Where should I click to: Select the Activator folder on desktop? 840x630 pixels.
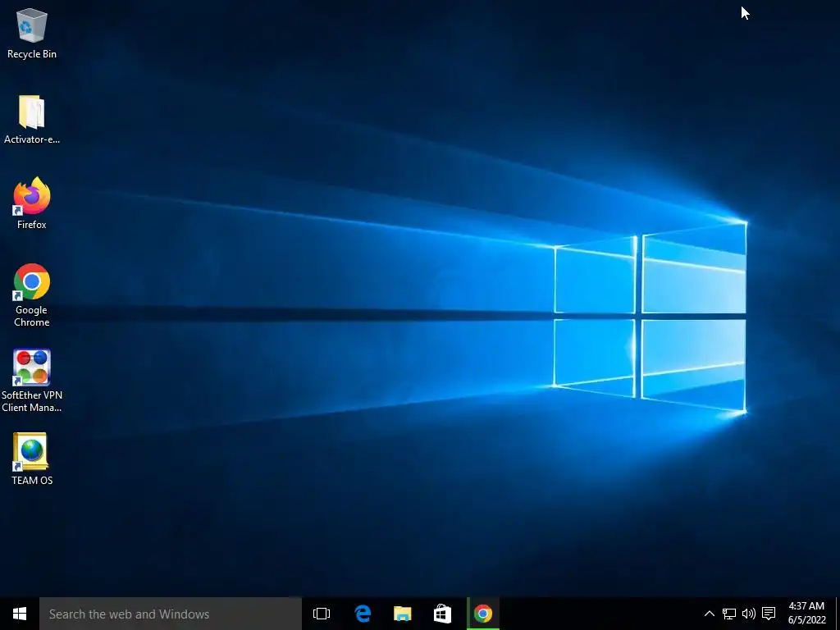pos(32,119)
